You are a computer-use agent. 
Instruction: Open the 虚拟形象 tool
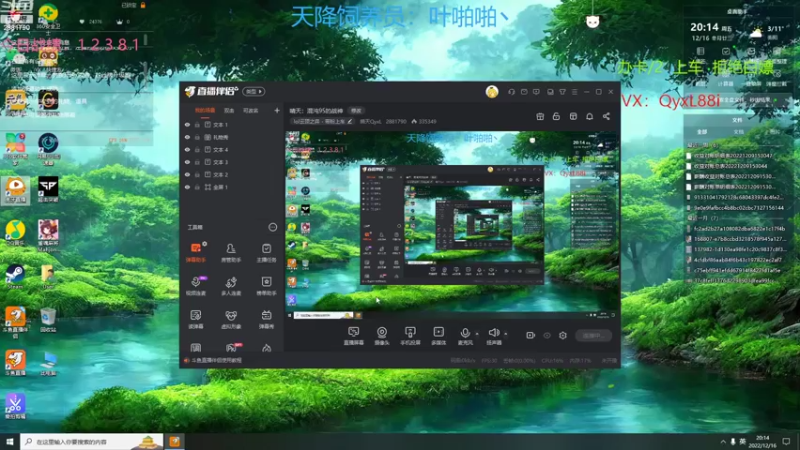(231, 319)
